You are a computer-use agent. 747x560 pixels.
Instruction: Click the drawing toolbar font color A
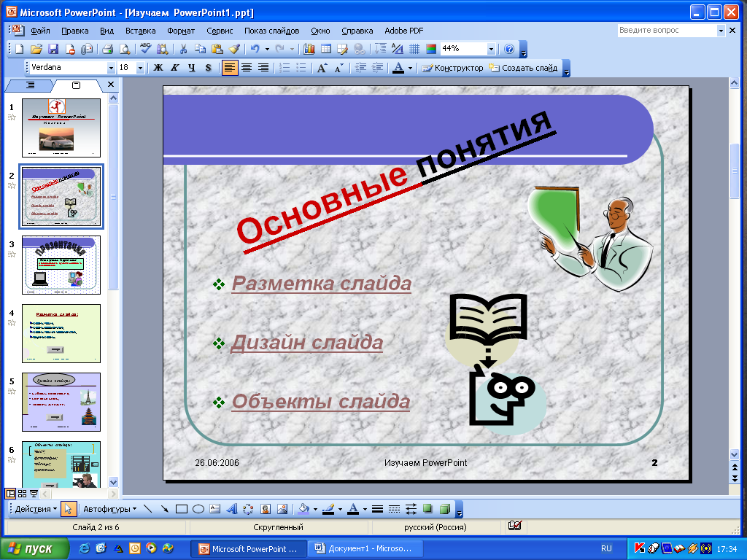[x=353, y=509]
